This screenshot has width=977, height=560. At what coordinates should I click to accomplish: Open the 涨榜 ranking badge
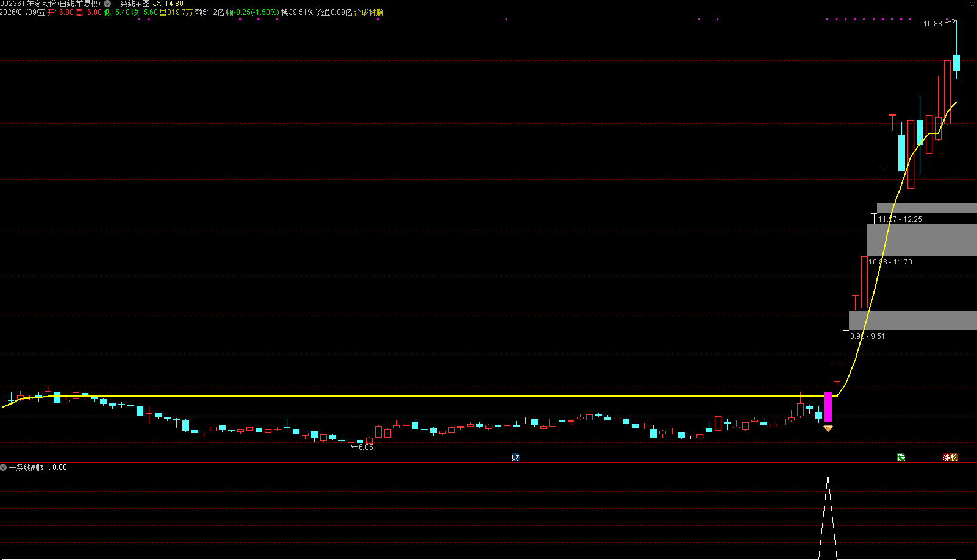pyautogui.click(x=950, y=458)
